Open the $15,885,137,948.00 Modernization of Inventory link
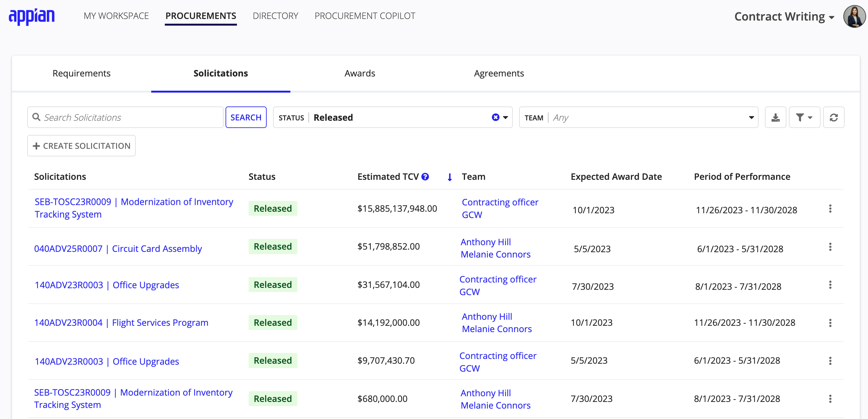 click(x=134, y=208)
